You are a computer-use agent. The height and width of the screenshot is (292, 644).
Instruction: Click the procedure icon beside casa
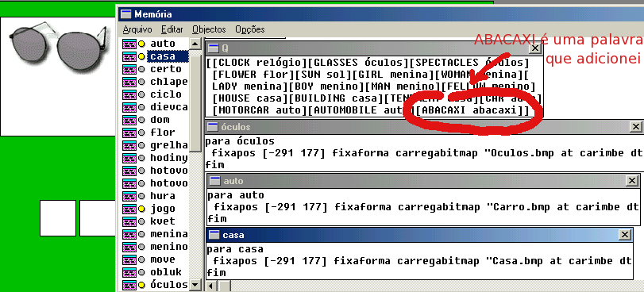[x=129, y=56]
